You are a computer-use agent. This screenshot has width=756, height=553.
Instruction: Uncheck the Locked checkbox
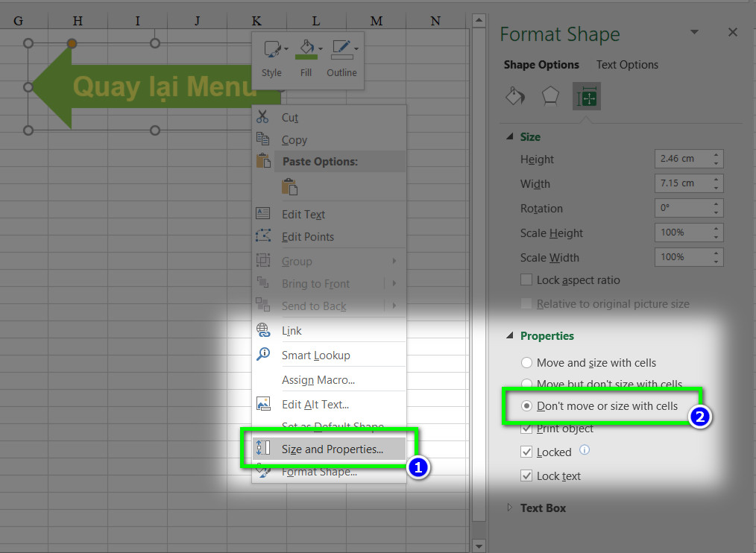[x=526, y=452]
